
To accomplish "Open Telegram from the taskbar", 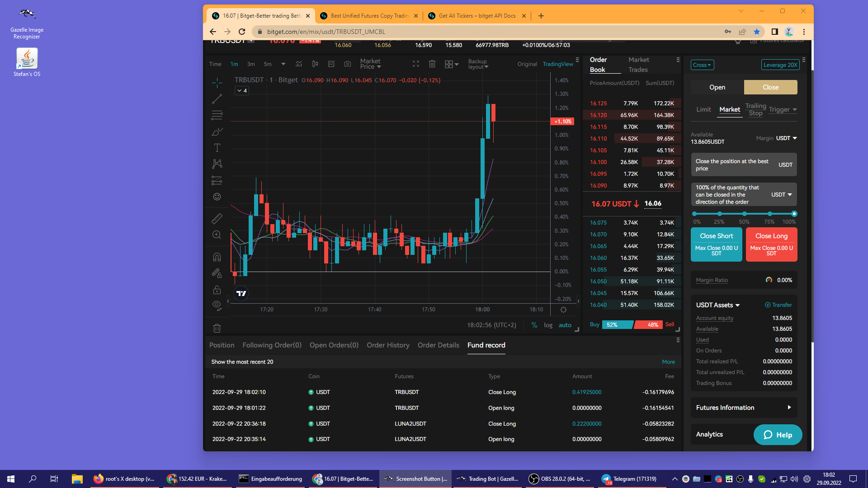I will [x=629, y=479].
